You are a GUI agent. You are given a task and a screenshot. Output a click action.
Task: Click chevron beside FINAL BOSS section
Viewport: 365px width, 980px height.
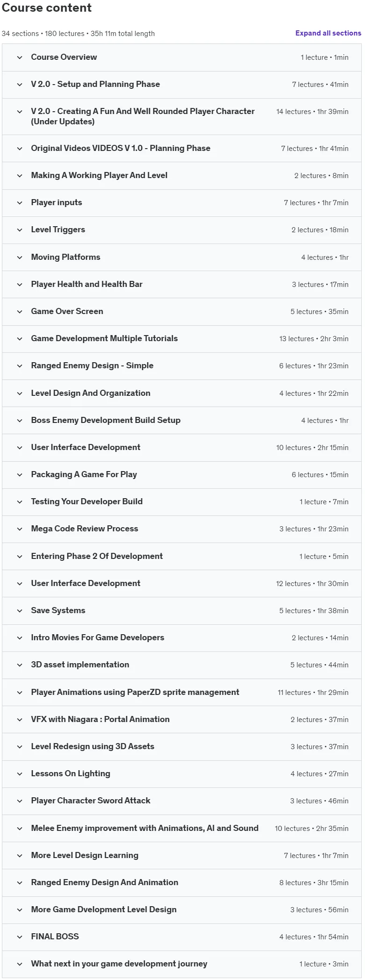click(20, 937)
